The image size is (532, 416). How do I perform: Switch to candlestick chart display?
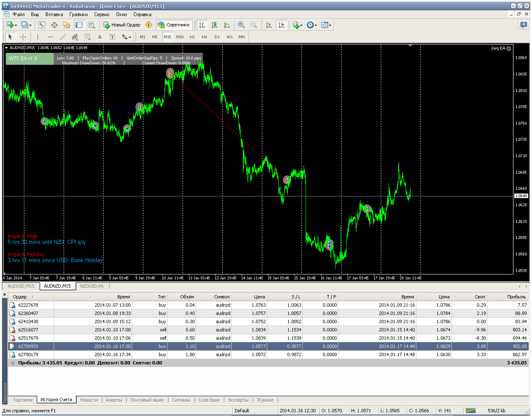pyautogui.click(x=214, y=25)
